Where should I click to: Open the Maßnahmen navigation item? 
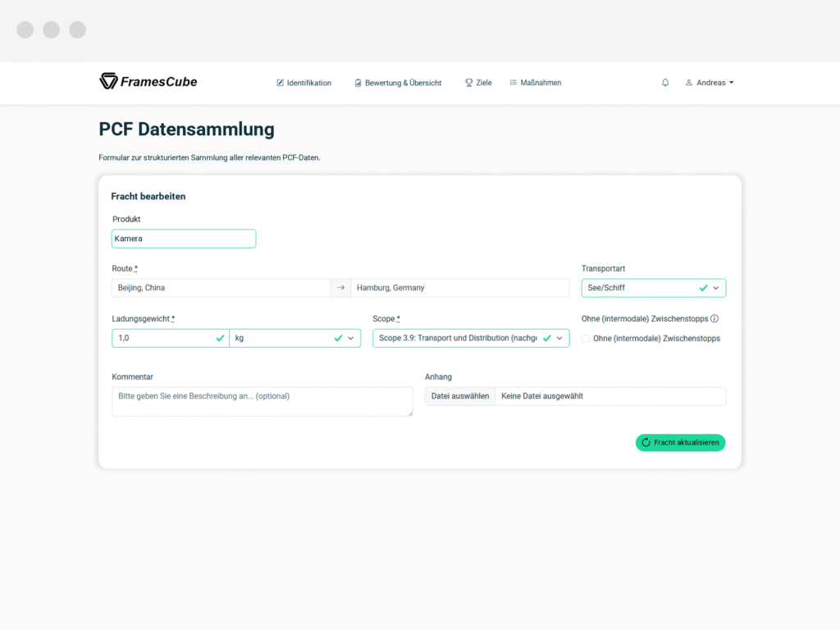pos(535,83)
